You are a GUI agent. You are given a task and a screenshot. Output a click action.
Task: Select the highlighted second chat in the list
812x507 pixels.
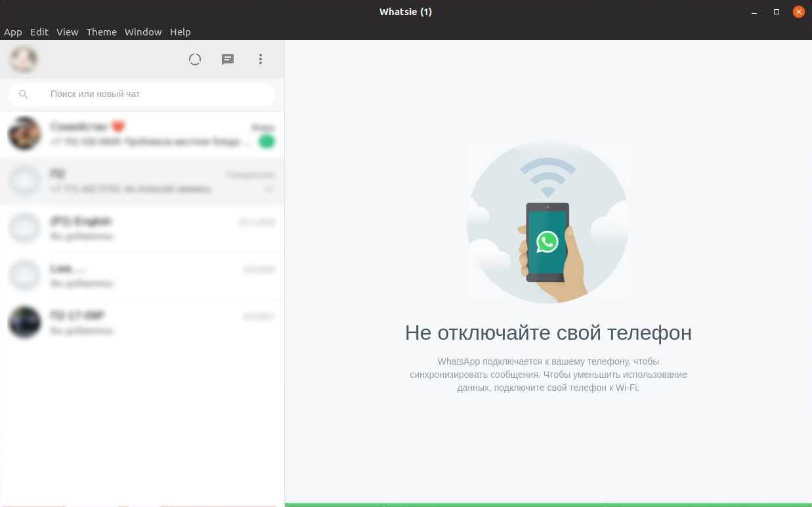[142, 181]
